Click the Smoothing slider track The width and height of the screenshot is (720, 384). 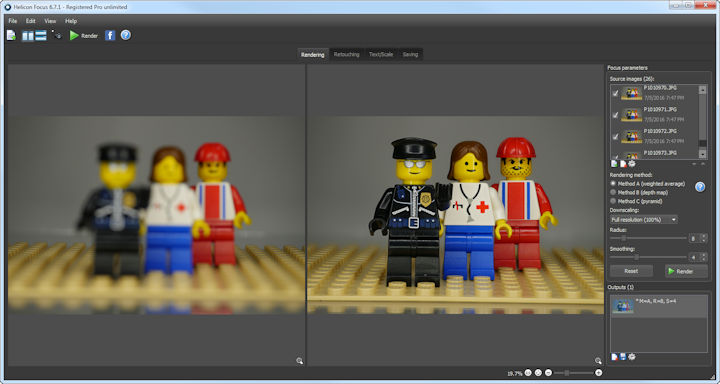[x=648, y=258]
